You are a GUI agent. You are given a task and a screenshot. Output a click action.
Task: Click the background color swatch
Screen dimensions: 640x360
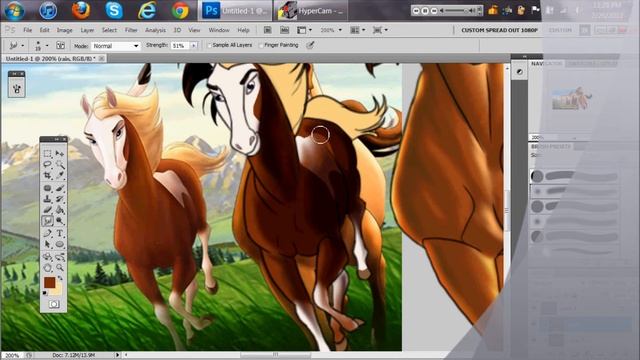tap(57, 290)
